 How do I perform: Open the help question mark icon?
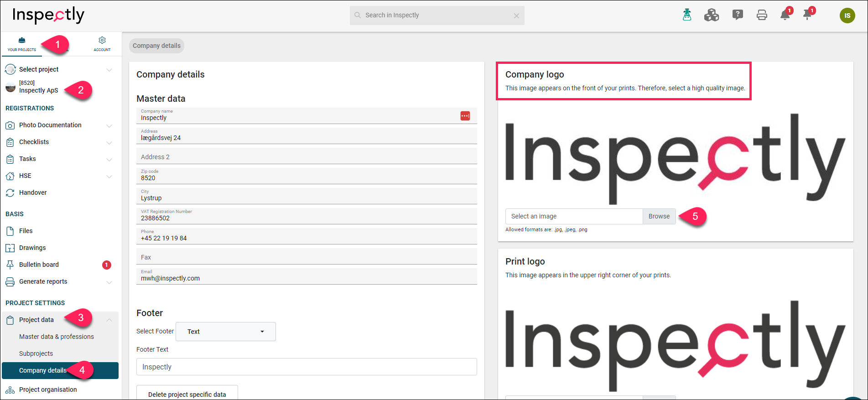pyautogui.click(x=738, y=15)
